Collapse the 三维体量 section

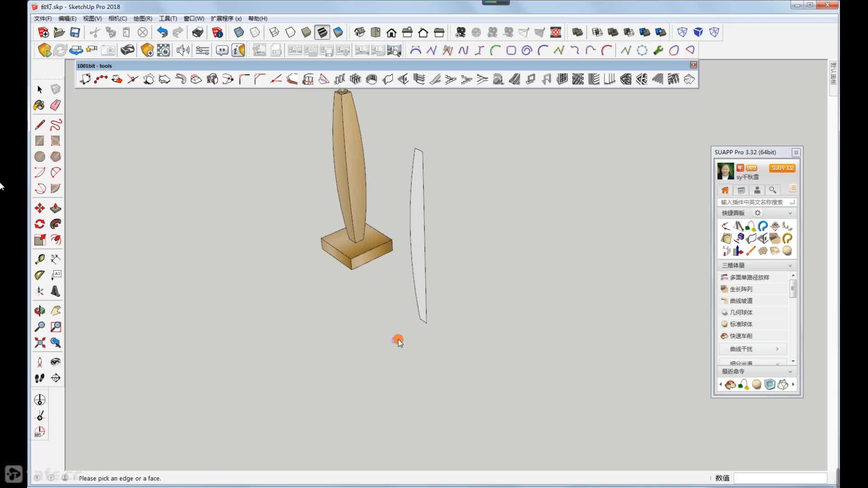(x=790, y=266)
